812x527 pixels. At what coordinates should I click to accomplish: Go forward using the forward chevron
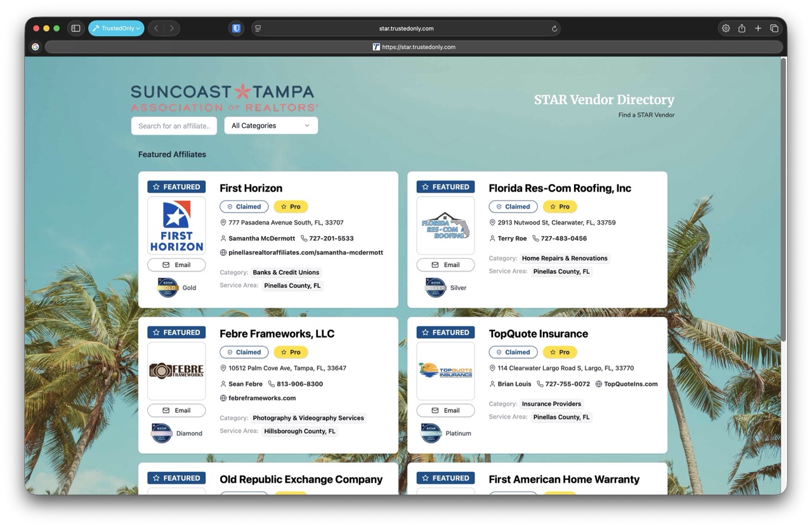[x=171, y=29]
